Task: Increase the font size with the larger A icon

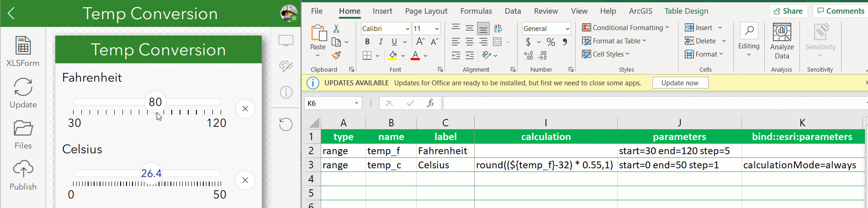Action: click(420, 42)
